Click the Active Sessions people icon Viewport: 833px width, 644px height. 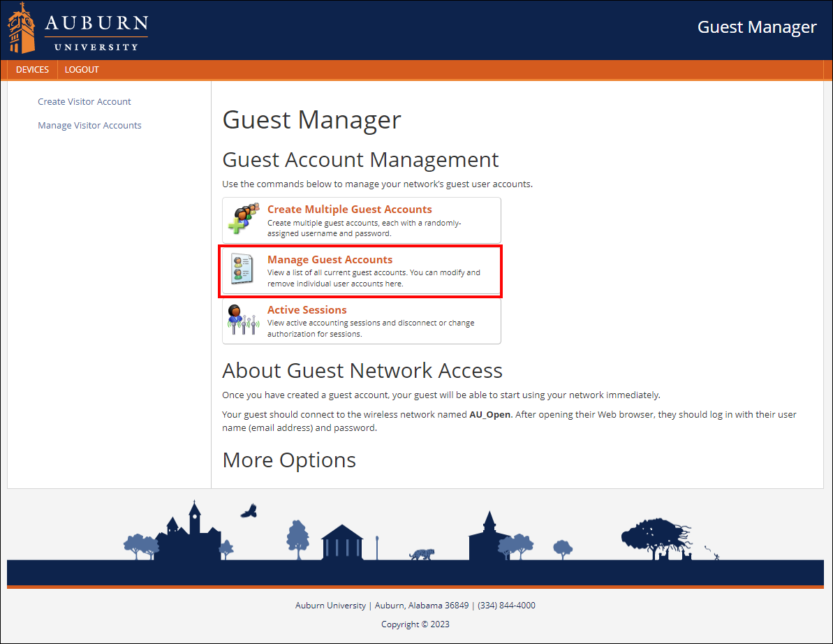pos(243,320)
